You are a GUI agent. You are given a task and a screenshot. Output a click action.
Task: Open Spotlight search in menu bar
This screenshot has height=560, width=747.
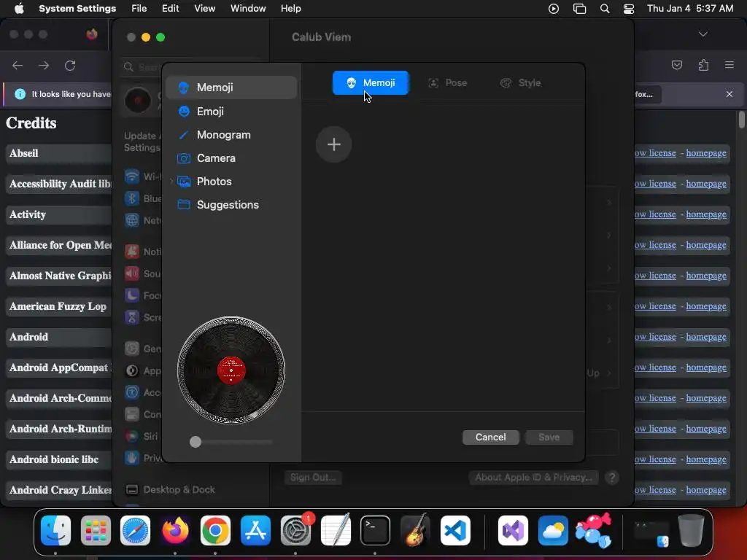coord(605,8)
